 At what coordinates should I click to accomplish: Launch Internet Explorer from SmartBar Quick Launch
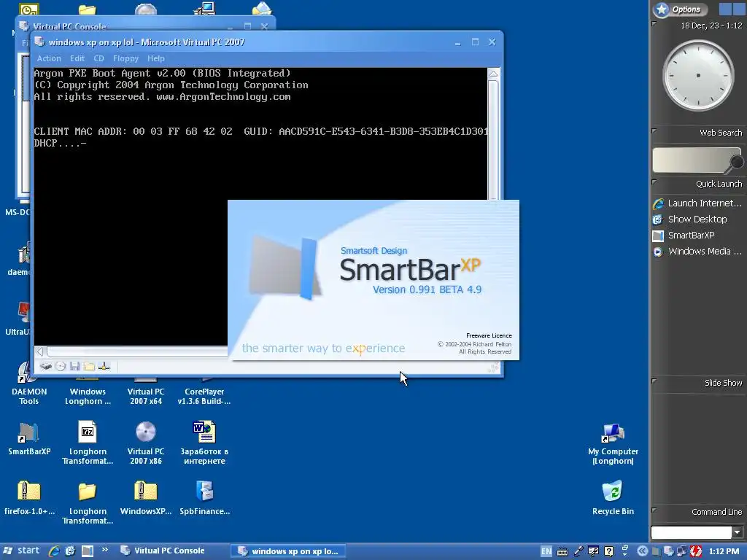tap(697, 203)
